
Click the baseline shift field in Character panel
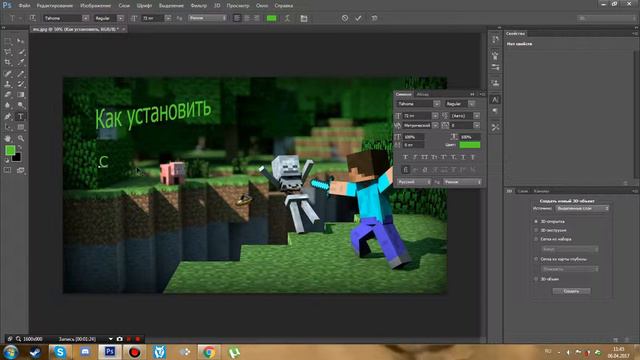[413, 145]
